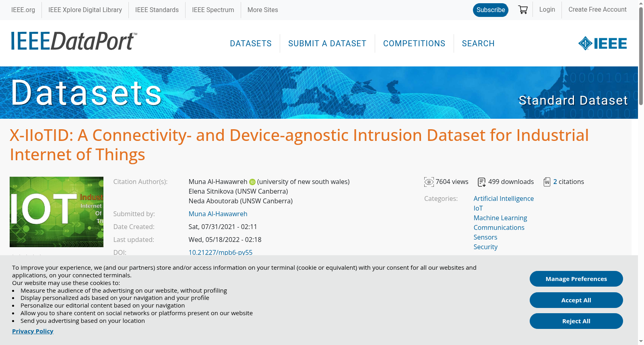Open SUBMIT A DATASET menu item
This screenshot has width=644, height=345.
pos(327,43)
